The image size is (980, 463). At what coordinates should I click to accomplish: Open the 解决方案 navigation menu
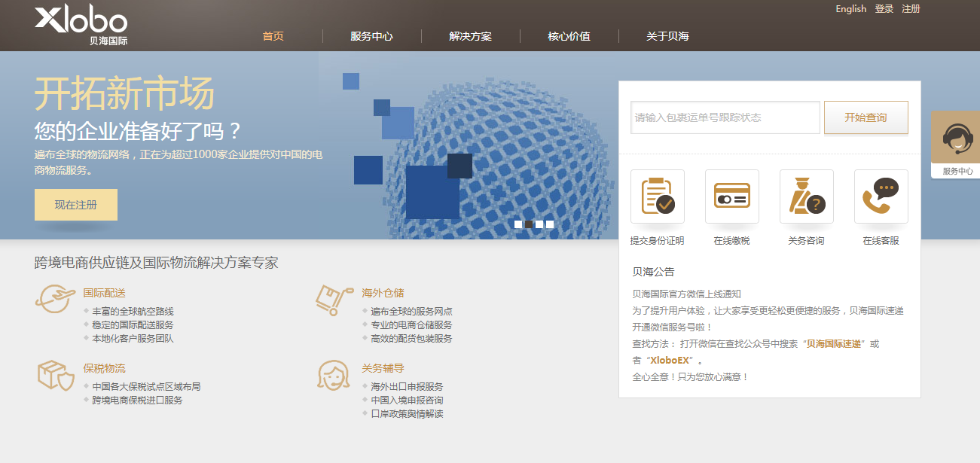pos(470,36)
